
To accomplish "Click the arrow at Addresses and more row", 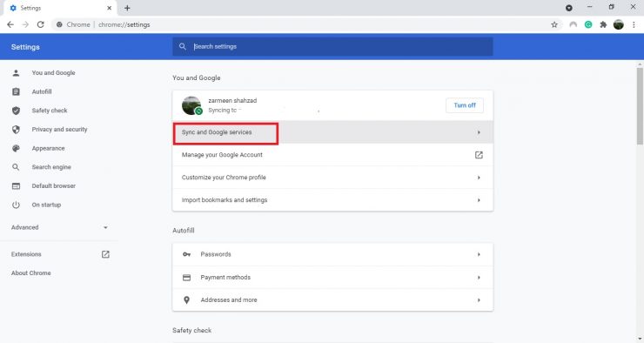I will click(479, 299).
